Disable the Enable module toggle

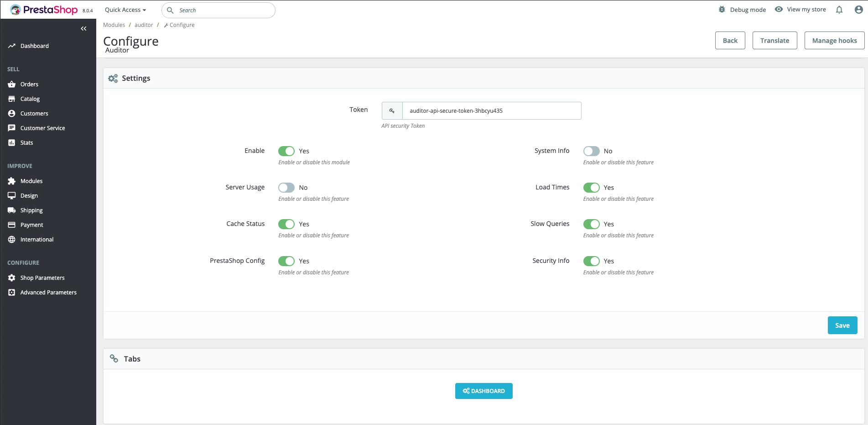(286, 151)
